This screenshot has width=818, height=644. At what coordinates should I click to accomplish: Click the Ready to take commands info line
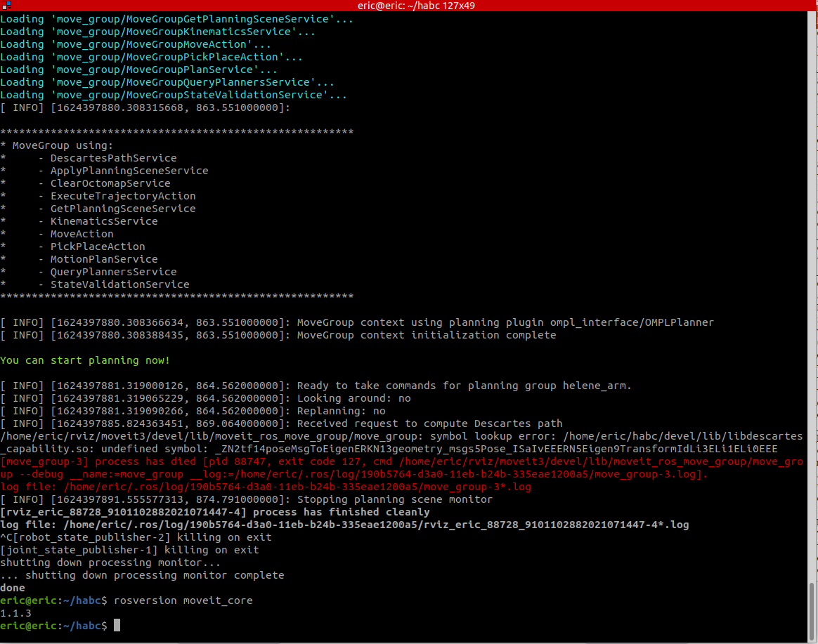pyautogui.click(x=316, y=385)
